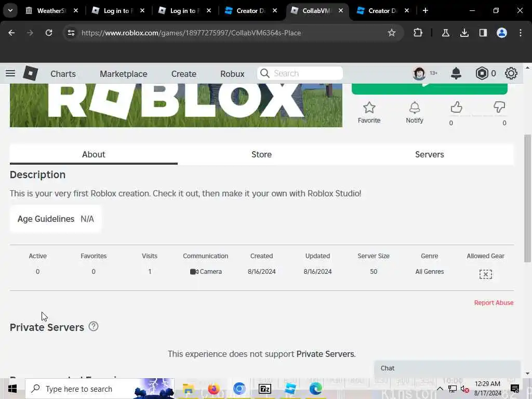Click the page vertical scrollbar
Viewport: 532px width, 399px height.
527,198
